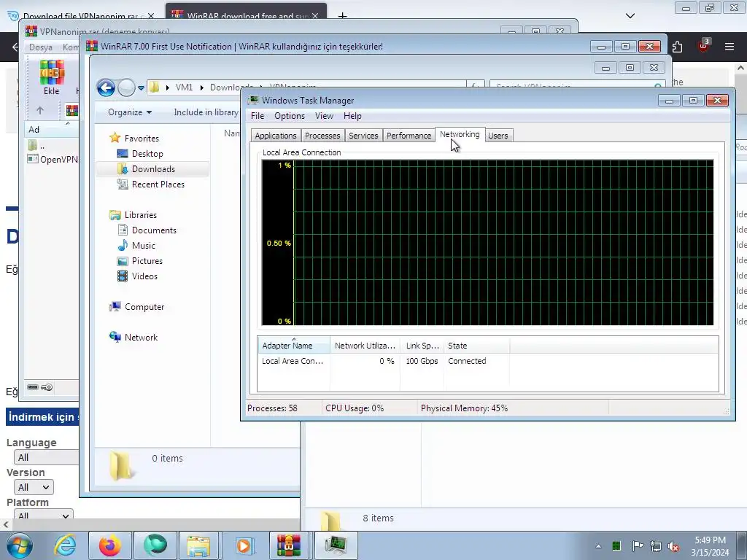The height and width of the screenshot is (560, 747).
Task: Open the Windows Start button
Action: (20, 545)
